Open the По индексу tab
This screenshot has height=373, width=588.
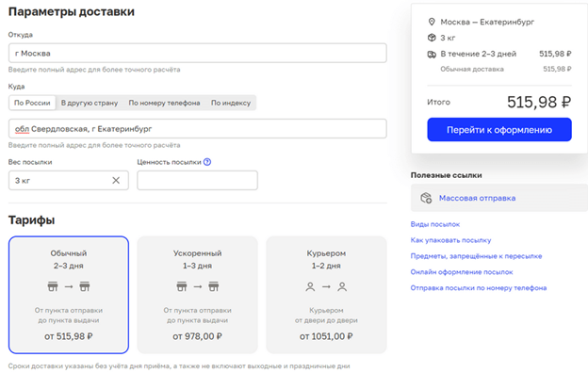coord(231,103)
